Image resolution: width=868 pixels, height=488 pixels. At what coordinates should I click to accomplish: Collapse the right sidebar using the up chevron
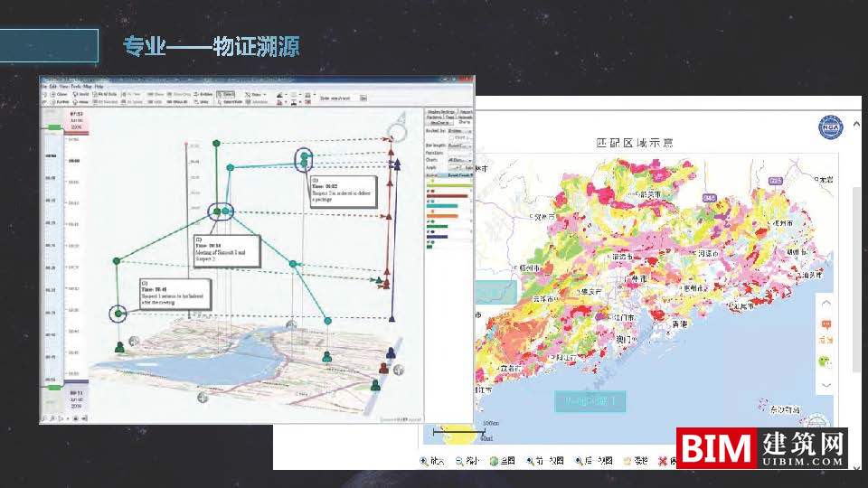click(x=826, y=303)
